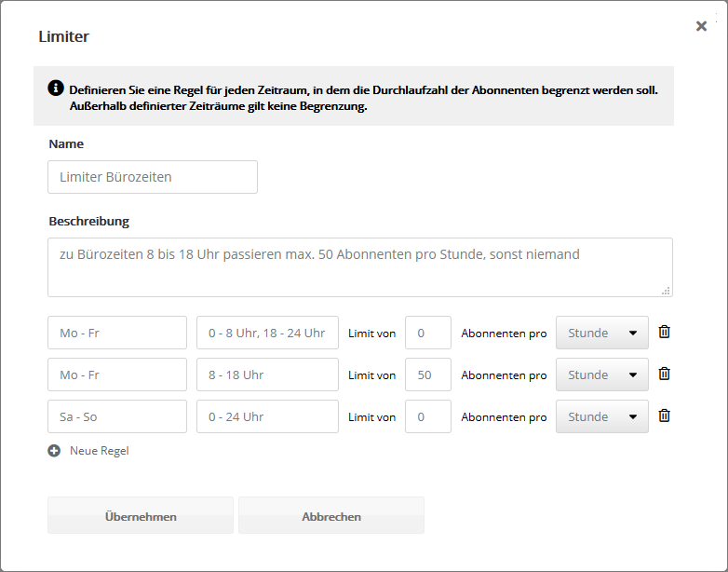
Task: Click the Sa - So day range field
Action: click(116, 416)
